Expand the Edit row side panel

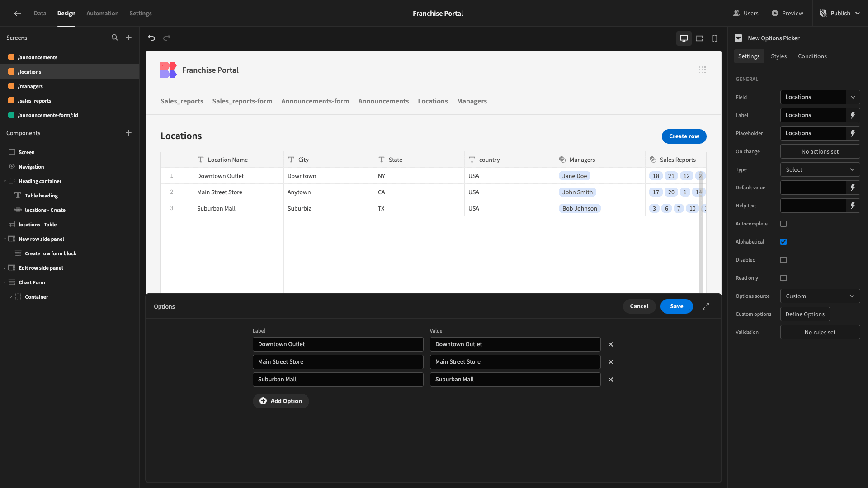(5, 268)
